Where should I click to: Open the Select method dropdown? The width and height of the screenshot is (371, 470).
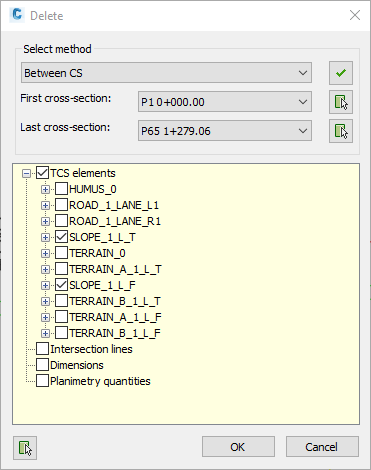point(166,73)
